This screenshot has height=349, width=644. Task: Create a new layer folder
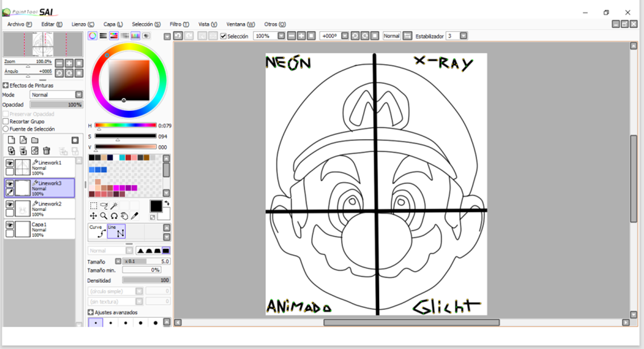pyautogui.click(x=35, y=140)
